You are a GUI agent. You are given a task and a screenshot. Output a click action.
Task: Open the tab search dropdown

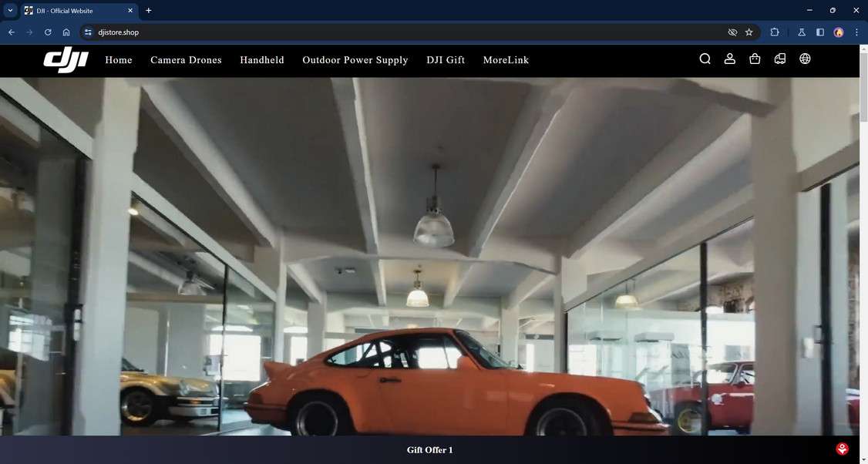click(10, 11)
